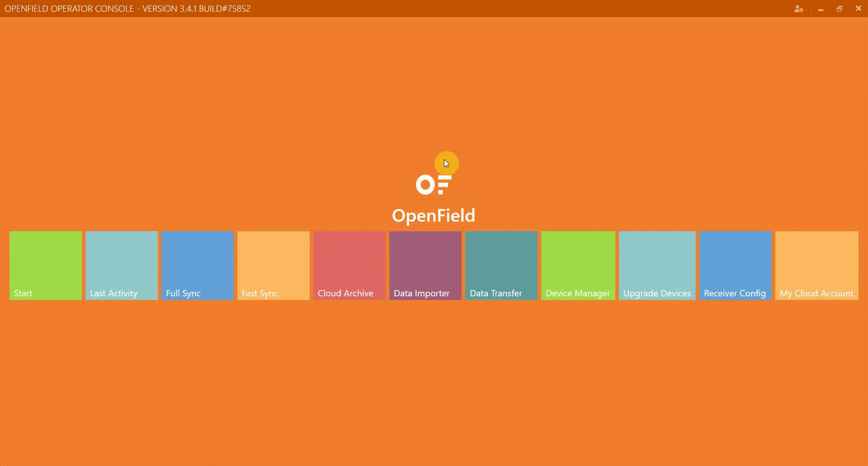Open the Data Importer tile
Image resolution: width=868 pixels, height=466 pixels.
425,266
